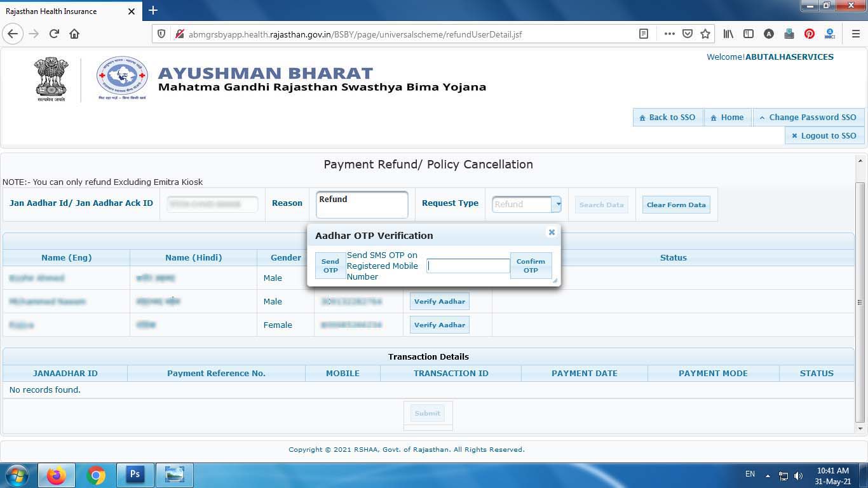The image size is (868, 488).
Task: Click the PAYMENT MODE column header
Action: tap(713, 373)
